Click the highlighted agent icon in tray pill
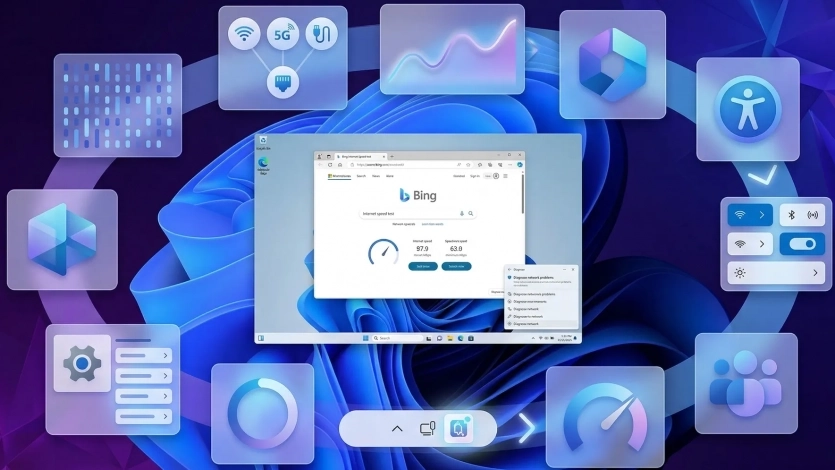835x470 pixels. (x=455, y=428)
